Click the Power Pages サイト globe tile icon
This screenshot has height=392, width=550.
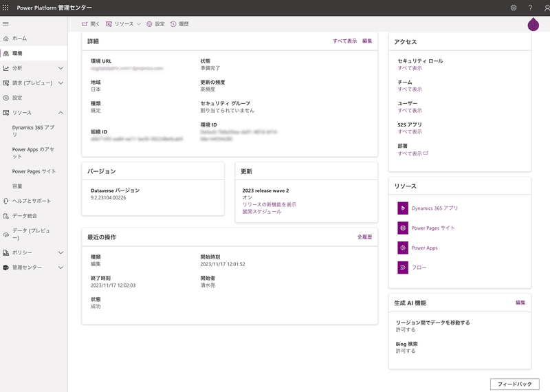[403, 228]
